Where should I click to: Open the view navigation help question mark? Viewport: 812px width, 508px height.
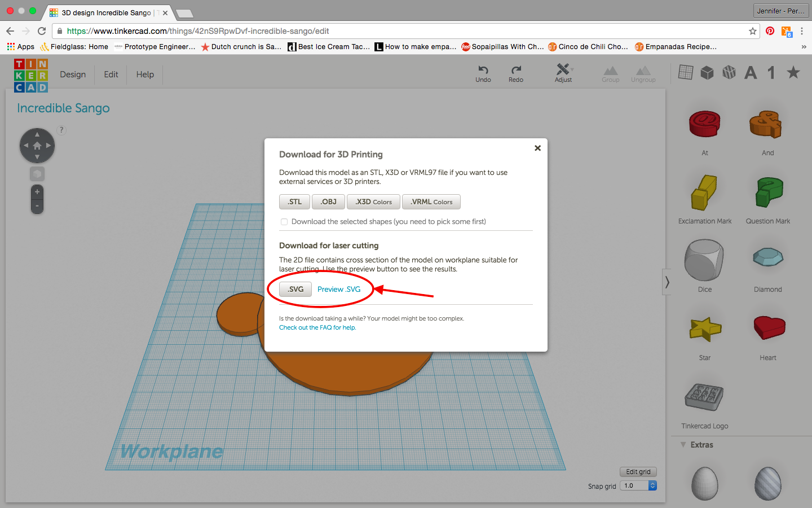pyautogui.click(x=61, y=130)
